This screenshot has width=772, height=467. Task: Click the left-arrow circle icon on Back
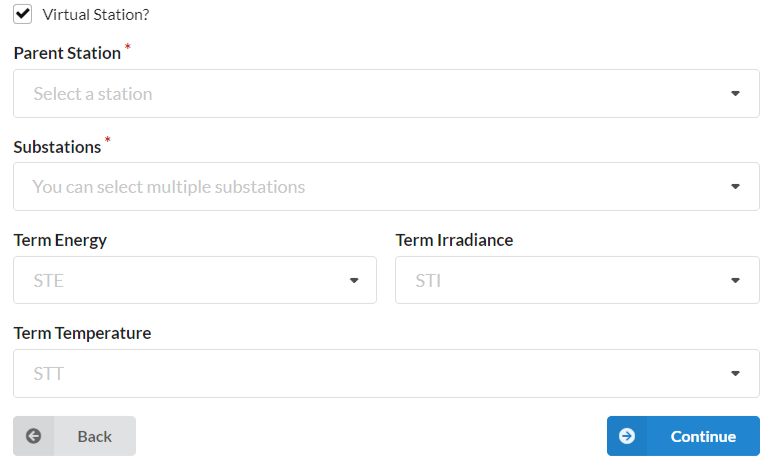[x=33, y=436]
